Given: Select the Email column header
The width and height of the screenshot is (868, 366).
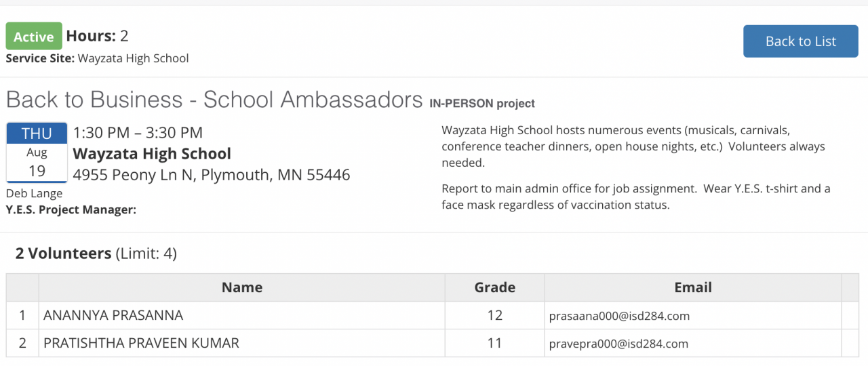Looking at the screenshot, I should coord(692,287).
